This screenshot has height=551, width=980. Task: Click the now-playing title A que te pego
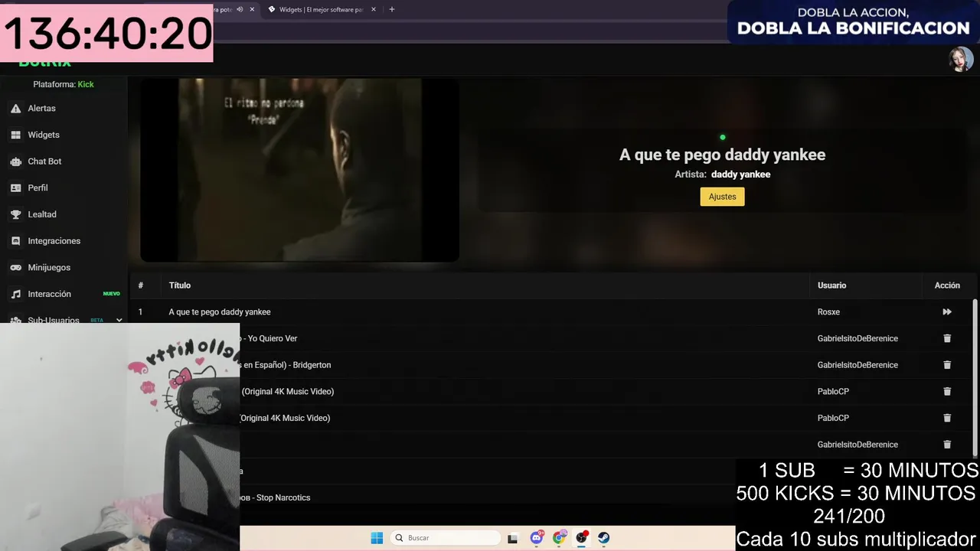click(x=722, y=155)
